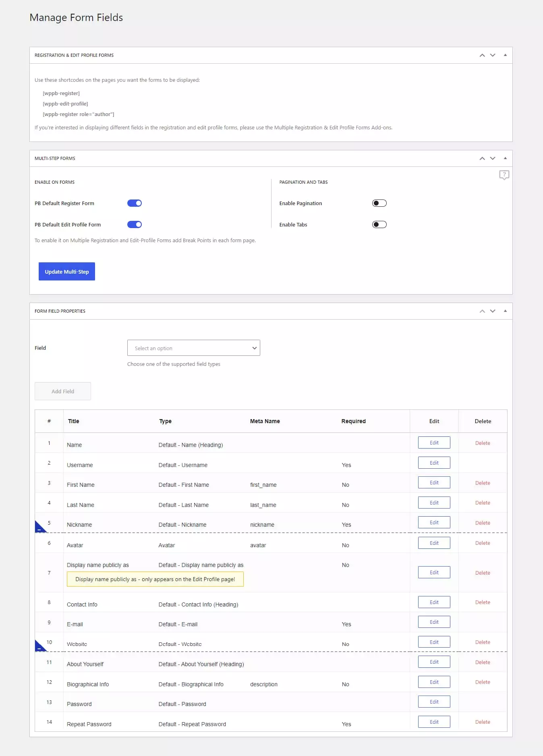Edit the Password field
Image resolution: width=543 pixels, height=756 pixels.
tap(434, 702)
